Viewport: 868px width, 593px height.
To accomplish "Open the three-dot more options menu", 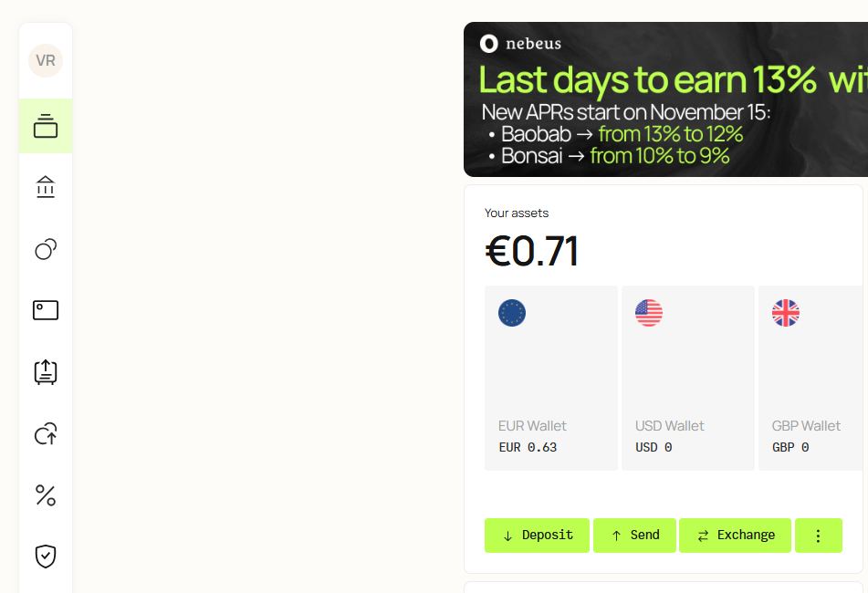I will (818, 536).
